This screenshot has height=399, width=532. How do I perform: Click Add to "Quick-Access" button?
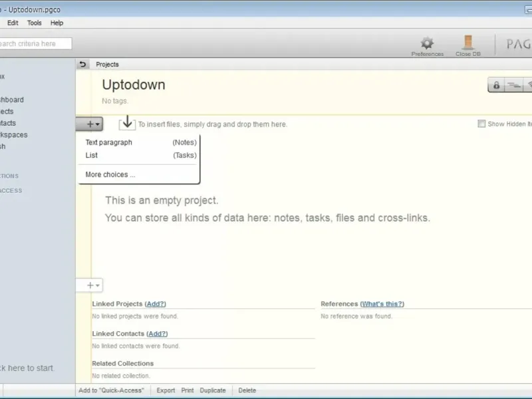tap(111, 390)
